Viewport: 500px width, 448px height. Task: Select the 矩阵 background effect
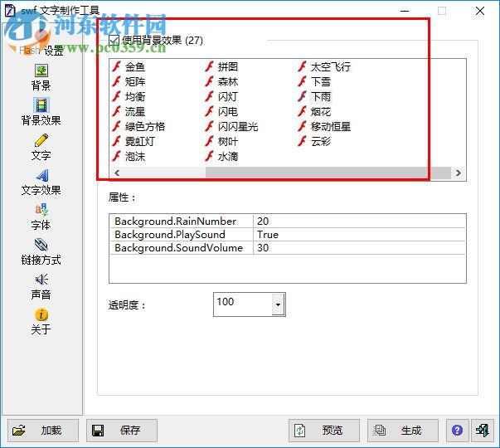pyautogui.click(x=129, y=81)
